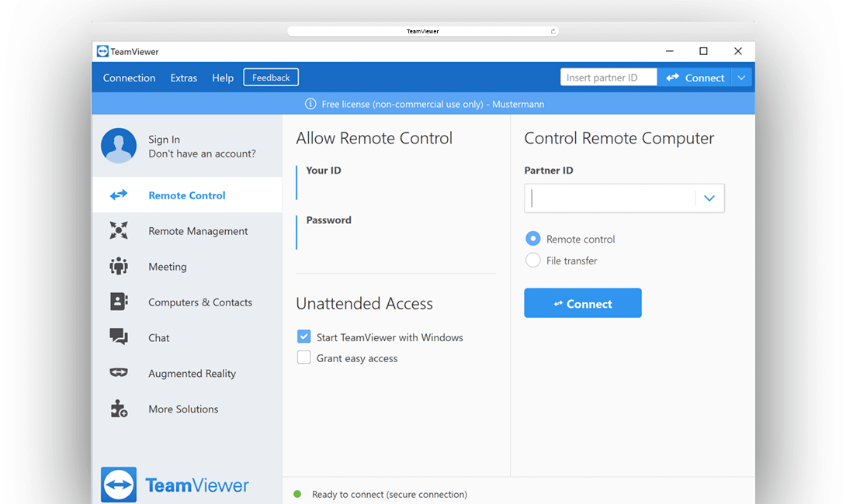Open the Chat section
The height and width of the screenshot is (504, 846).
(187, 337)
